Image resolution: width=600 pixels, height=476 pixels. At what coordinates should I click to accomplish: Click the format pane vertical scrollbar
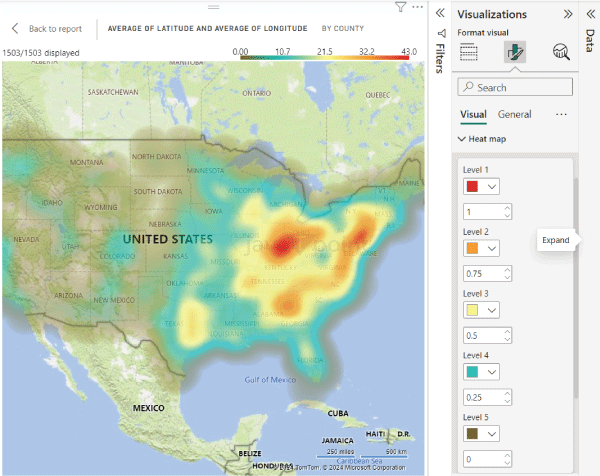pos(575,287)
